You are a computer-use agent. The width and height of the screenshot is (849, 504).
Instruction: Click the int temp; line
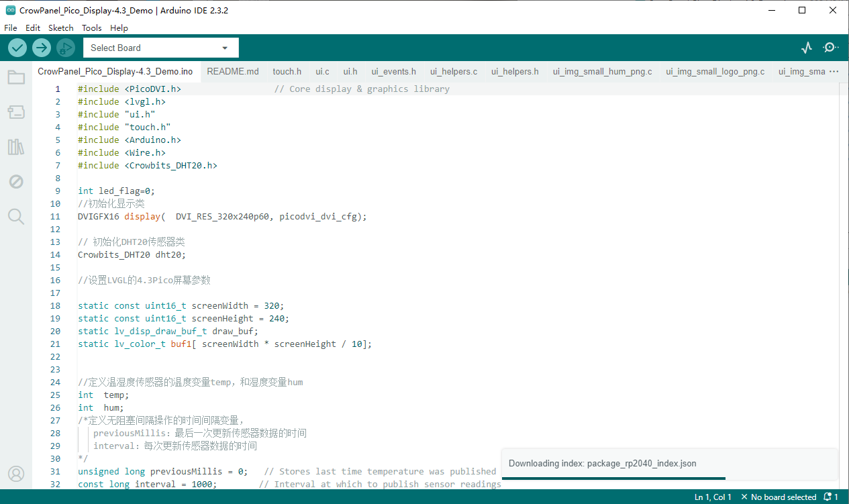tap(103, 395)
